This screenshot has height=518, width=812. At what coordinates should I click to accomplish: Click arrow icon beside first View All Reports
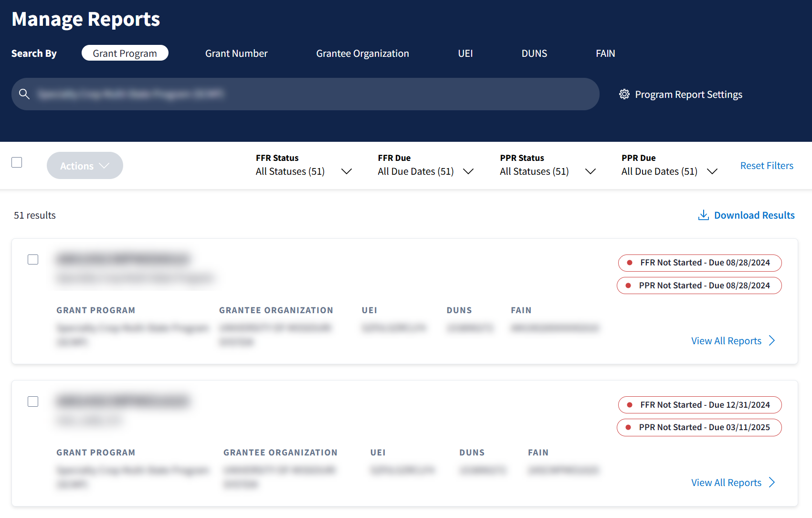[x=772, y=340]
